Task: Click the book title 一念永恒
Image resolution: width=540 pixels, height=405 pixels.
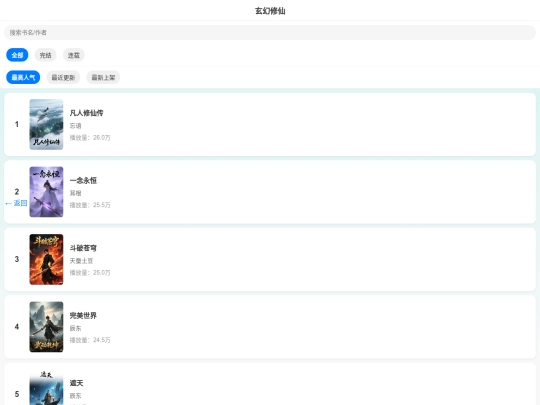Action: coord(83,180)
